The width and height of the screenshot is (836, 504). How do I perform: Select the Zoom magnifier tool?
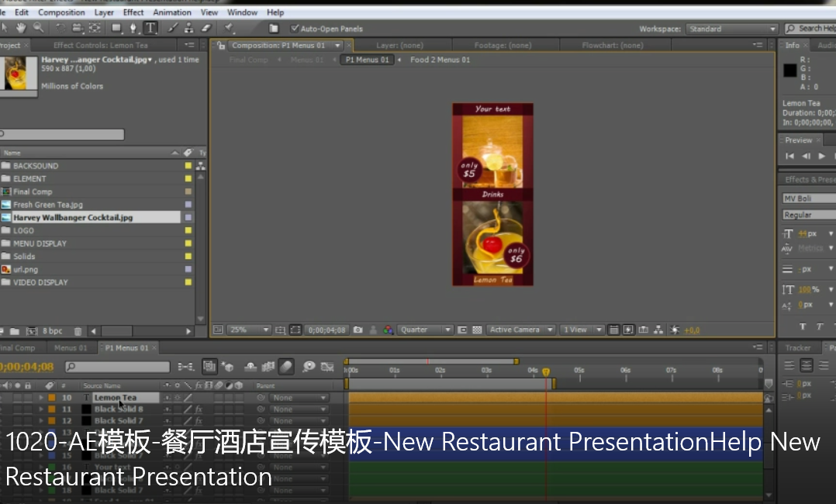pyautogui.click(x=39, y=28)
